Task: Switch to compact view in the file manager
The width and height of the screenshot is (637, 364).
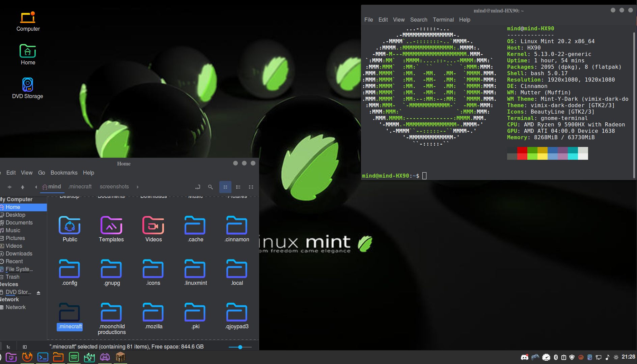Action: (x=251, y=187)
